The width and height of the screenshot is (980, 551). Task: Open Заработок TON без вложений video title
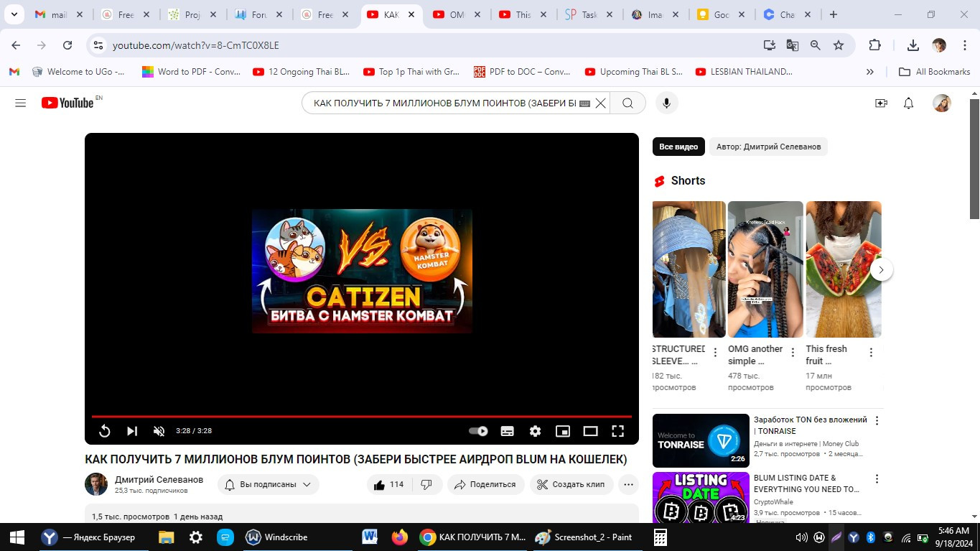[811, 425]
